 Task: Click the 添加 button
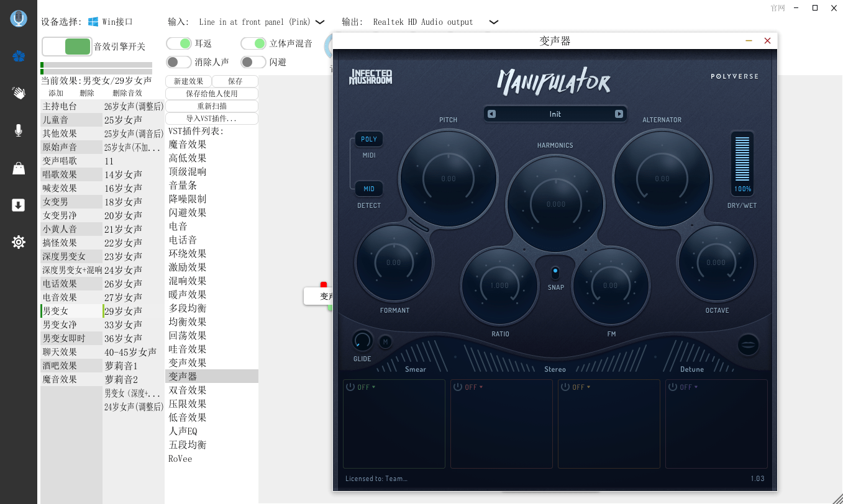click(56, 93)
